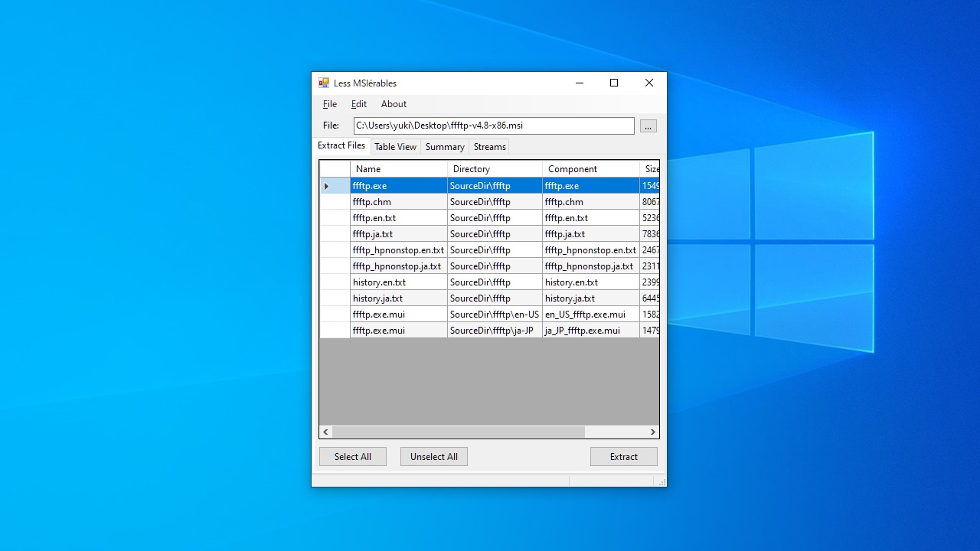This screenshot has height=551, width=980.
Task: Click the resize grip in status bar
Action: [661, 481]
